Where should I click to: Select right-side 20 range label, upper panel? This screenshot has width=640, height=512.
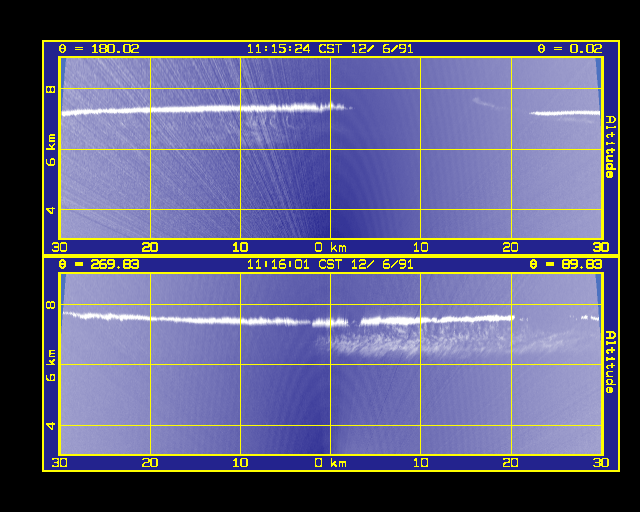pyautogui.click(x=511, y=247)
